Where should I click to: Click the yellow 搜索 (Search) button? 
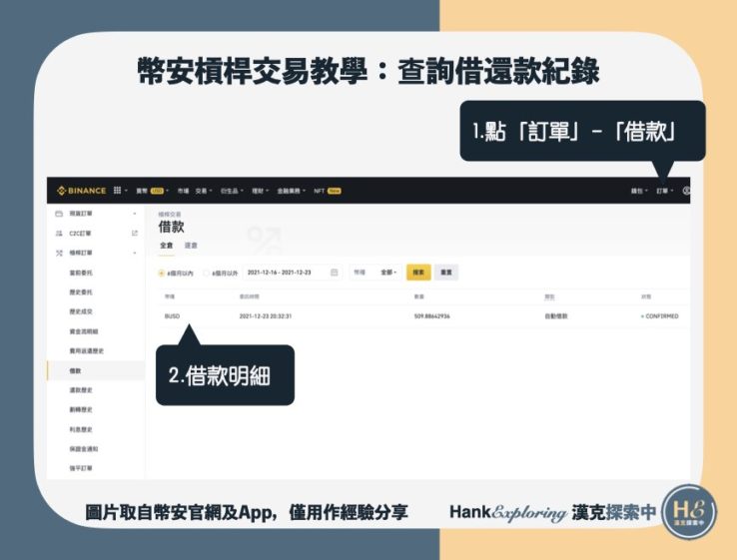click(x=418, y=273)
